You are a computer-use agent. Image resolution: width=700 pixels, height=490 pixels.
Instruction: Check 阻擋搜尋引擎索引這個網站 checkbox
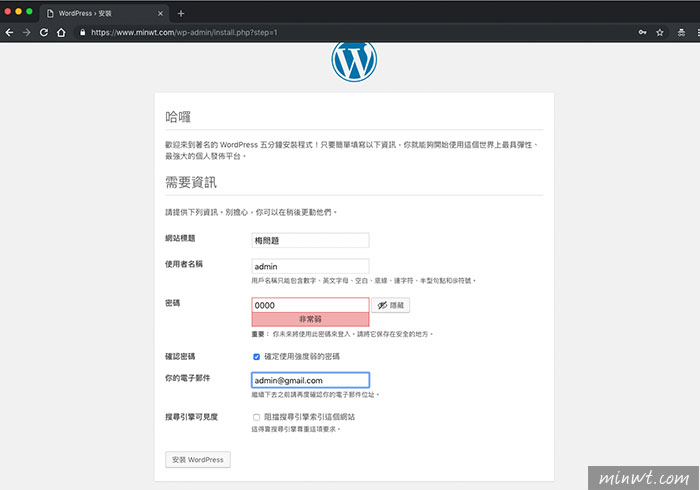pos(256,417)
